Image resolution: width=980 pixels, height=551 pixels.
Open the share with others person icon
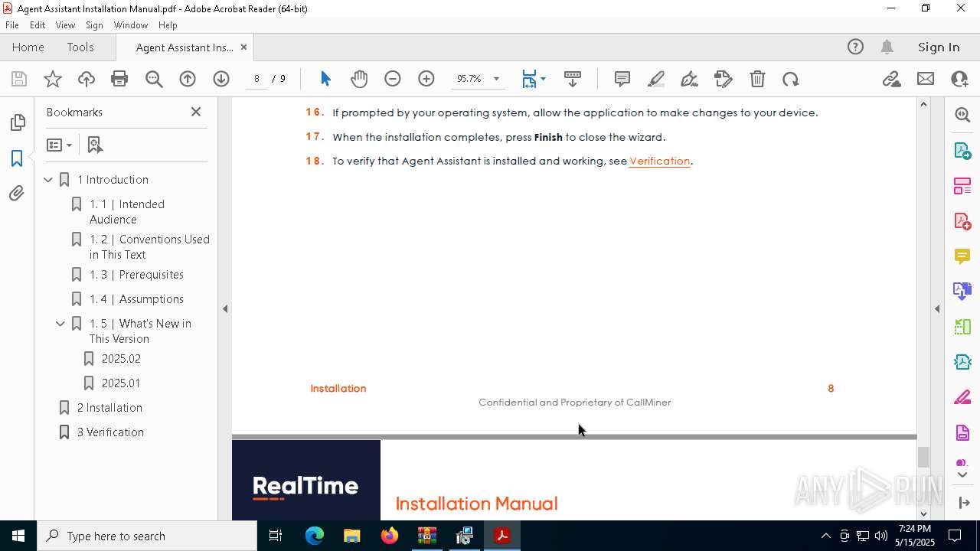click(x=959, y=79)
